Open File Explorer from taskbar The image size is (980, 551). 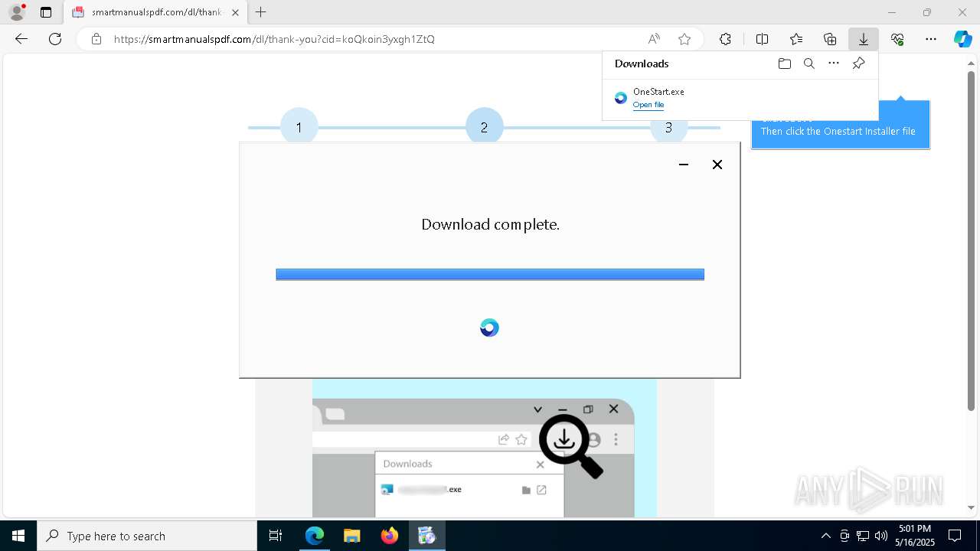pos(351,536)
